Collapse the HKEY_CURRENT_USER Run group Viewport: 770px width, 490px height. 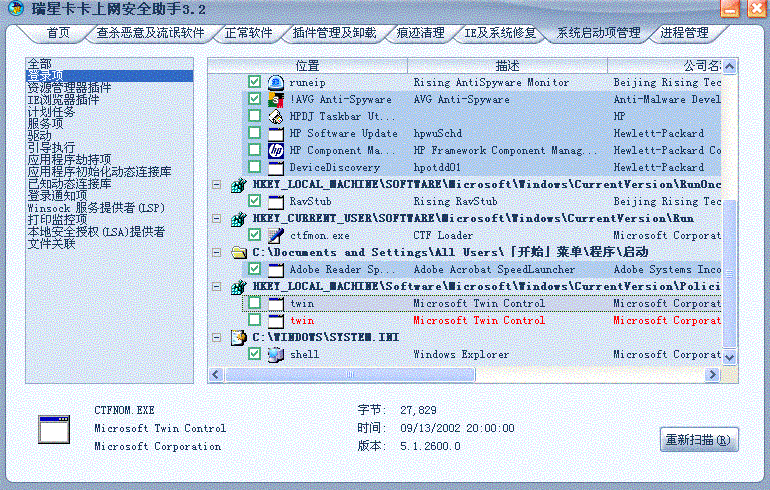tap(216, 218)
